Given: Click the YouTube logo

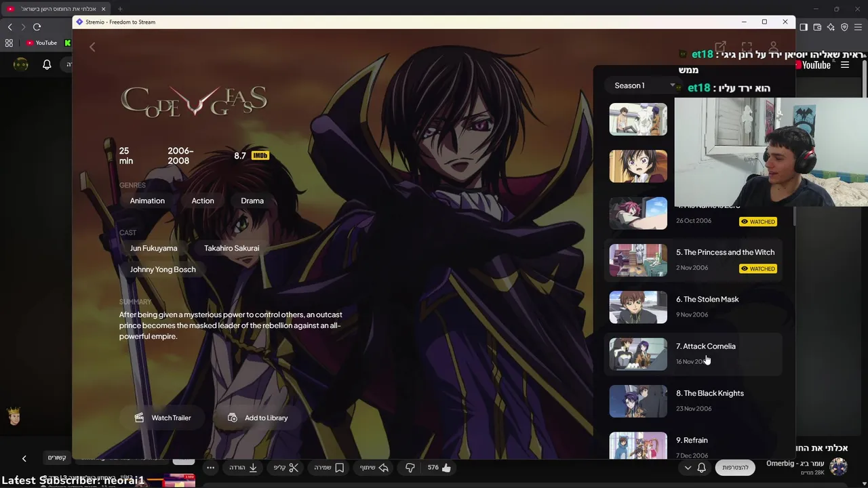Looking at the screenshot, I should pos(813,65).
